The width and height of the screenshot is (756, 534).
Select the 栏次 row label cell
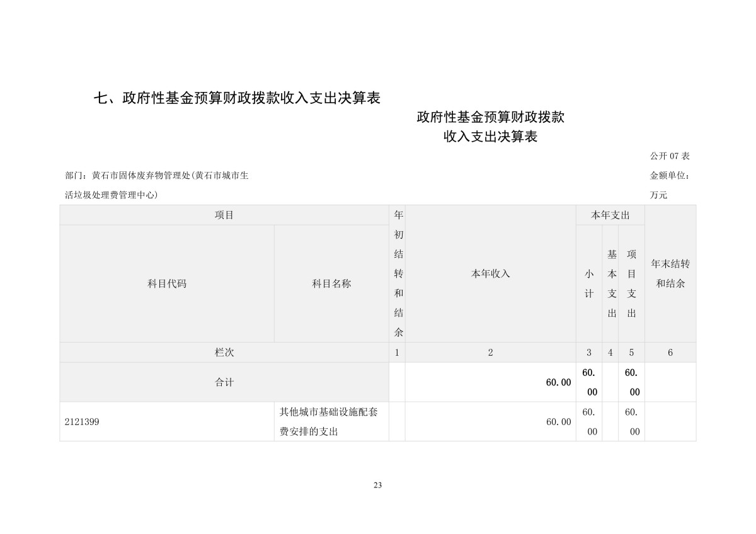click(224, 353)
